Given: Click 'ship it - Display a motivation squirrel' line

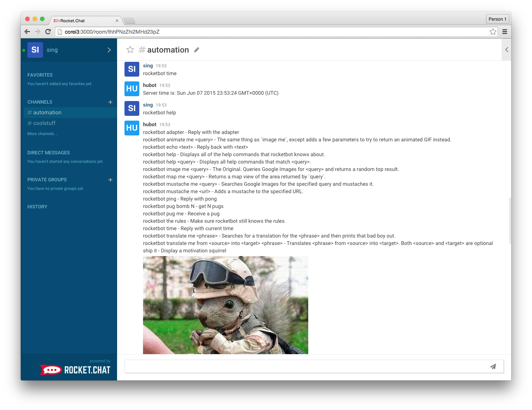Looking at the screenshot, I should pyautogui.click(x=184, y=251).
